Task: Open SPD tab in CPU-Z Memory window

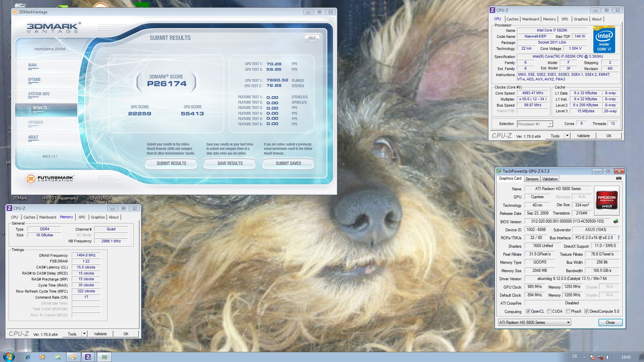Action: [82, 217]
